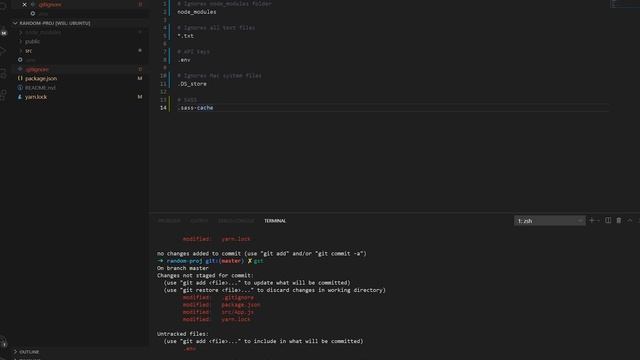This screenshot has height=360, width=640.
Task: Click 'modified: package.json' in terminal output
Action: point(221,305)
